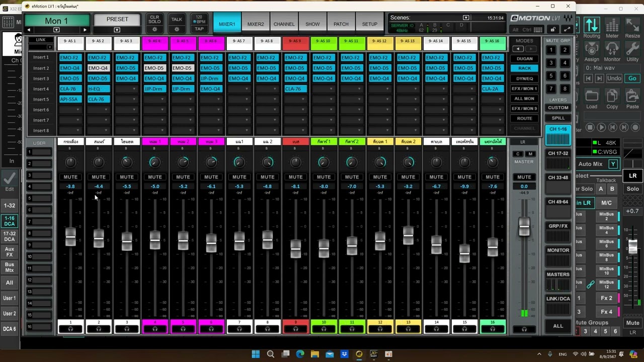Click the lock icon in eMotion header
This screenshot has width=644, height=362.
(x=553, y=30)
